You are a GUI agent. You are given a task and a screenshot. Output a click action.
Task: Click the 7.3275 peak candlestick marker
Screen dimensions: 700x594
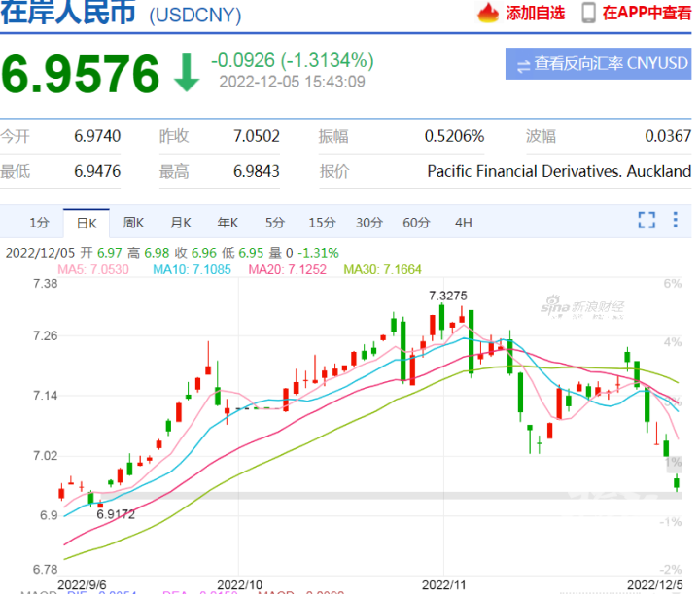442,316
